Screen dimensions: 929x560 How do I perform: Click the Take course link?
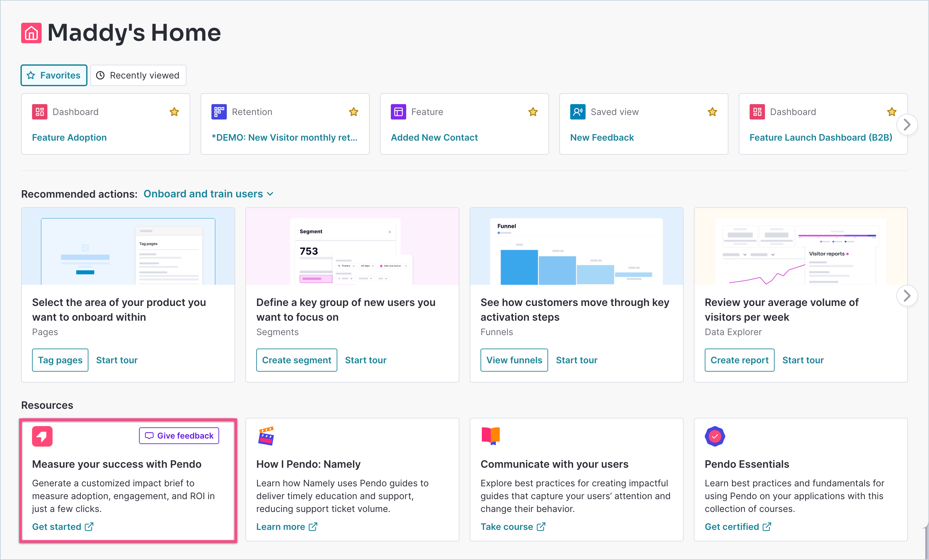point(507,527)
